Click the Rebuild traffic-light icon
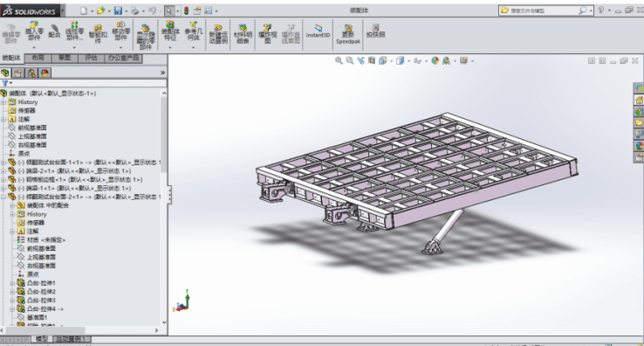This screenshot has height=346, width=644. click(187, 10)
